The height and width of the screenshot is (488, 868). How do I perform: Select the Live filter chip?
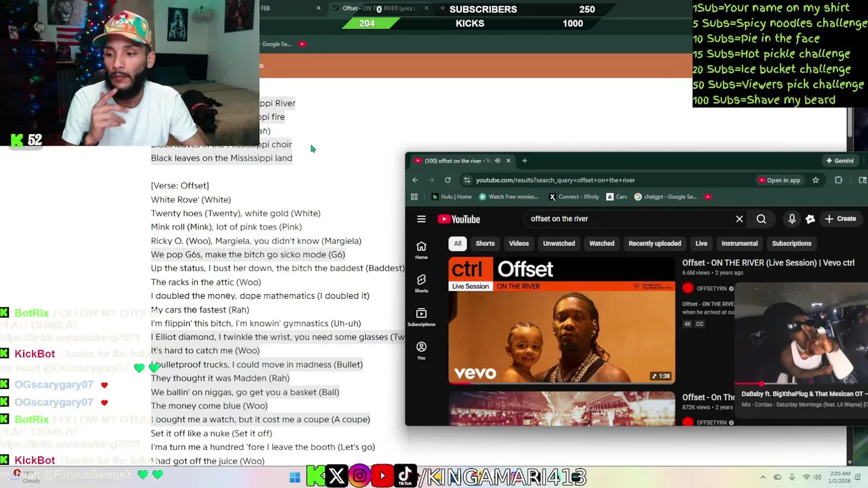click(701, 243)
